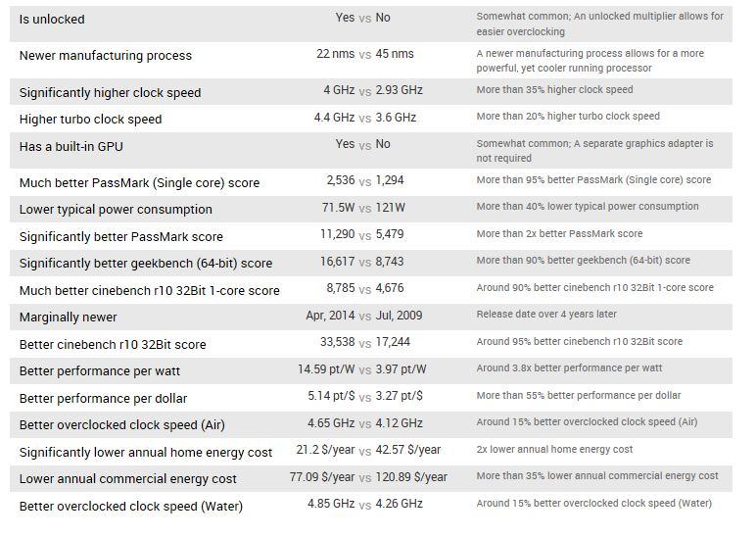Click "Lower typical power consumption" label
The image size is (756, 538).
(116, 210)
